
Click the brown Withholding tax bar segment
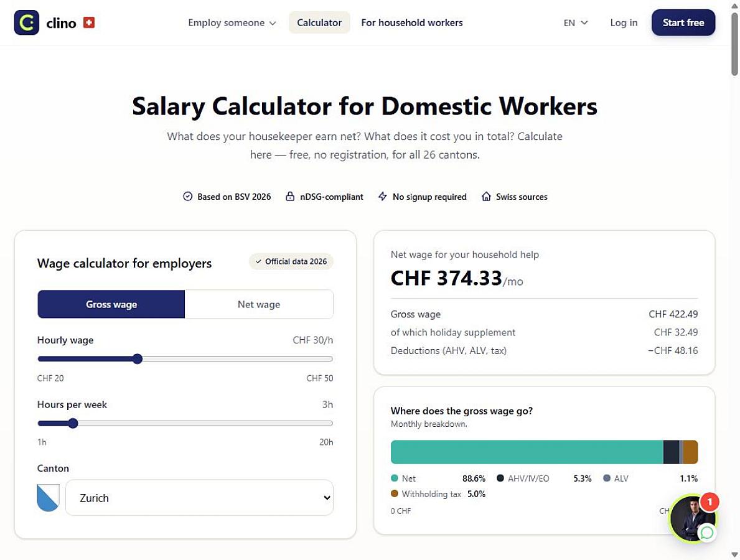pyautogui.click(x=690, y=452)
